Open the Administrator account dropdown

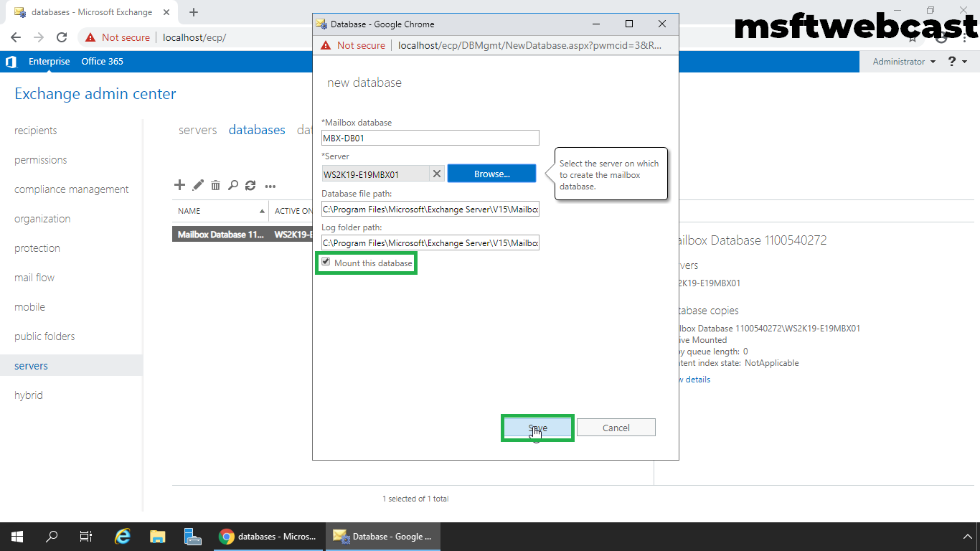[904, 62]
